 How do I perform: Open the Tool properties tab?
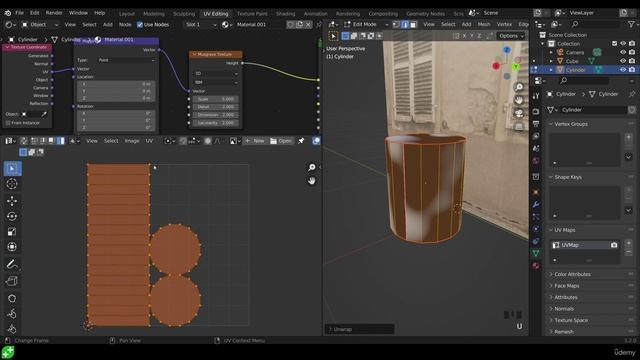tap(536, 96)
